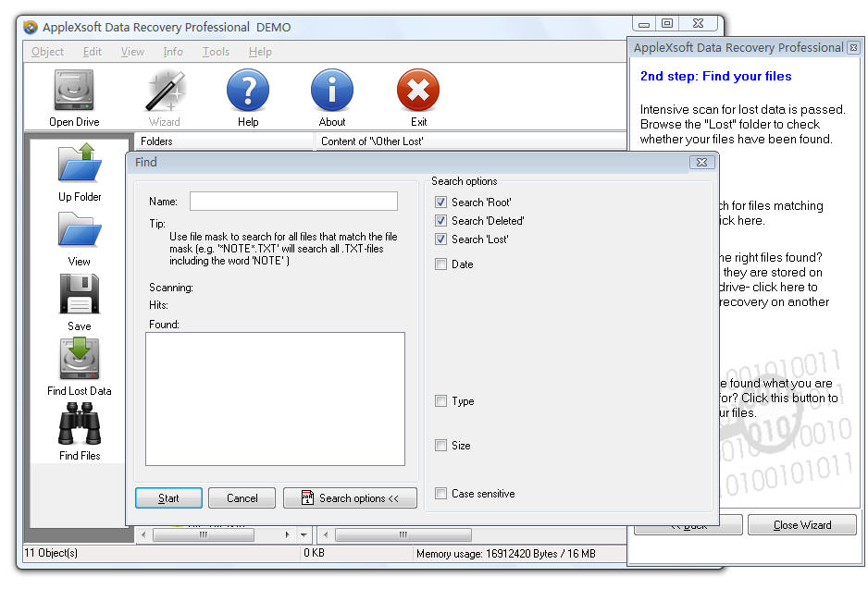868x589 pixels.
Task: Click Close Wizard button
Action: [x=802, y=524]
